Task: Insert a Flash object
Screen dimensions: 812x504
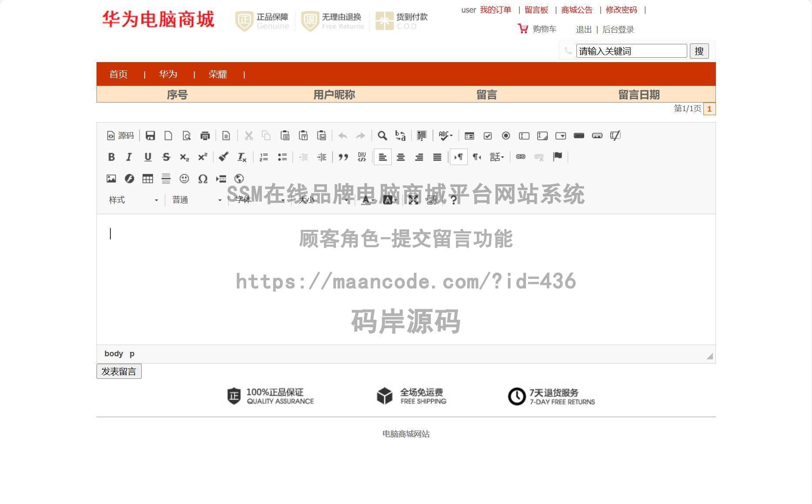Action: click(130, 179)
